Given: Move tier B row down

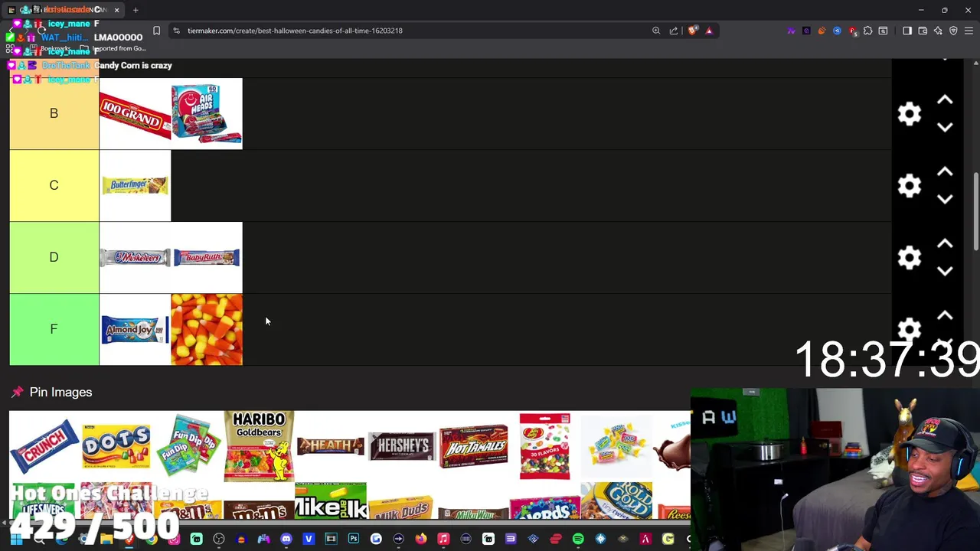Looking at the screenshot, I should coord(945,128).
